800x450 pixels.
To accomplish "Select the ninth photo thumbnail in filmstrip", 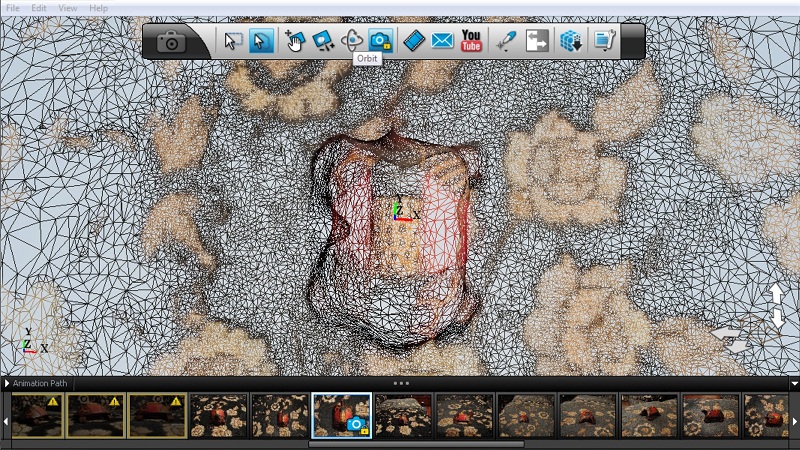I will [x=526, y=416].
